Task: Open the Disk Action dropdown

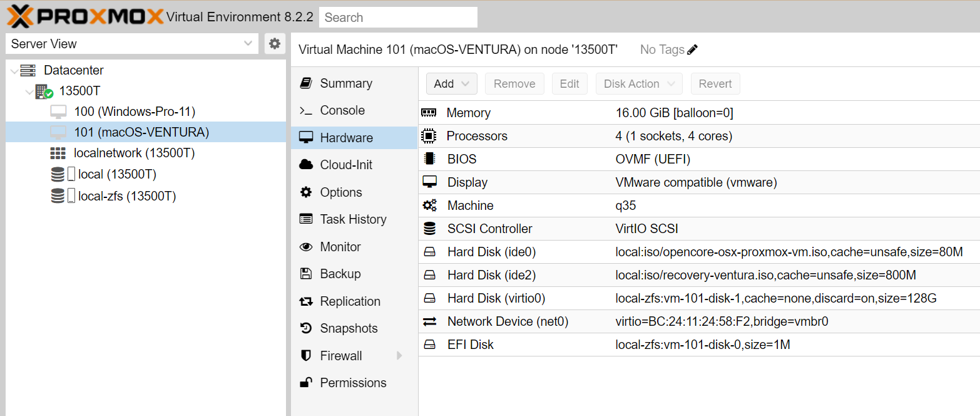Action: (639, 84)
